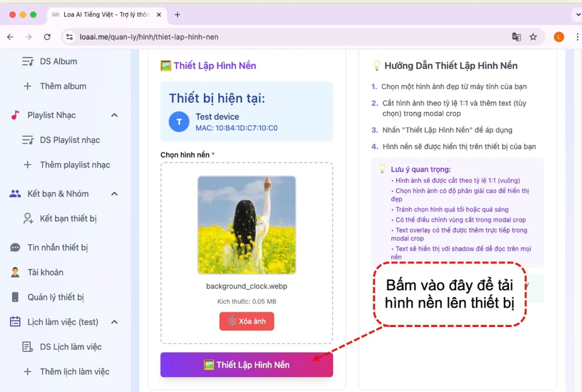Click the plus icon beside Thêm playlist nhạc
Viewport: 582px width, 392px height.
coord(28,164)
